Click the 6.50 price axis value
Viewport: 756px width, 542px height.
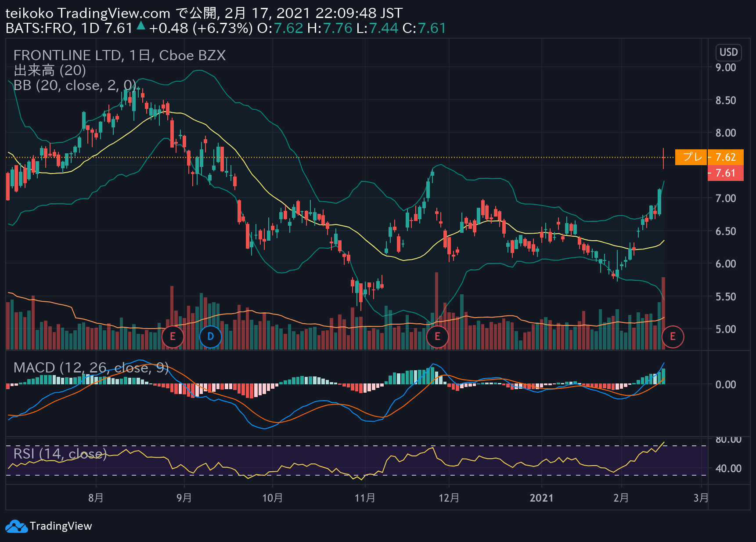pyautogui.click(x=726, y=231)
